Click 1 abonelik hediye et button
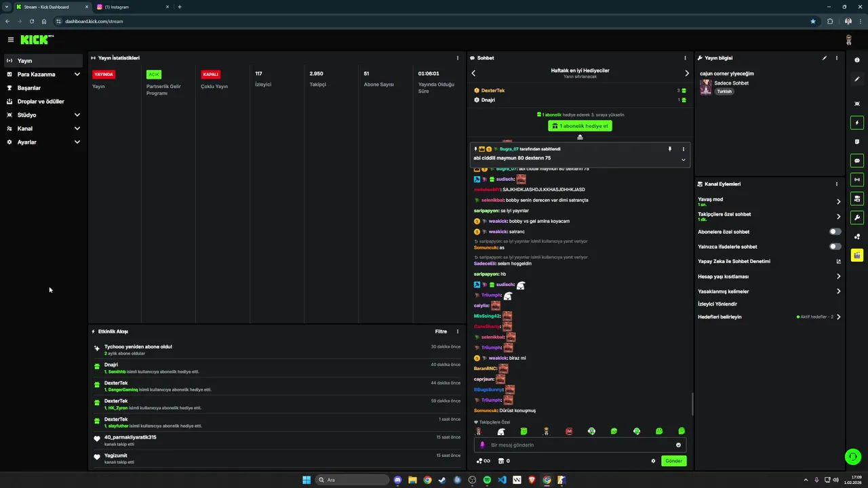The height and width of the screenshot is (488, 868). click(x=580, y=126)
